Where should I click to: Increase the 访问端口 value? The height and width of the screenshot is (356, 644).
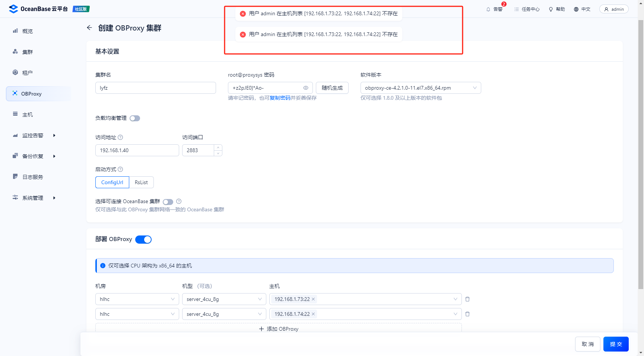click(x=218, y=148)
